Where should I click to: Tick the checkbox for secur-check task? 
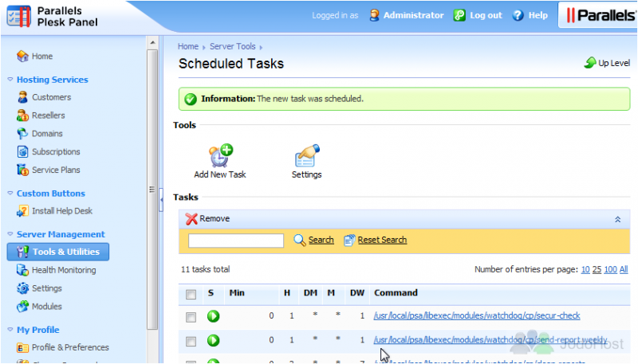click(191, 317)
